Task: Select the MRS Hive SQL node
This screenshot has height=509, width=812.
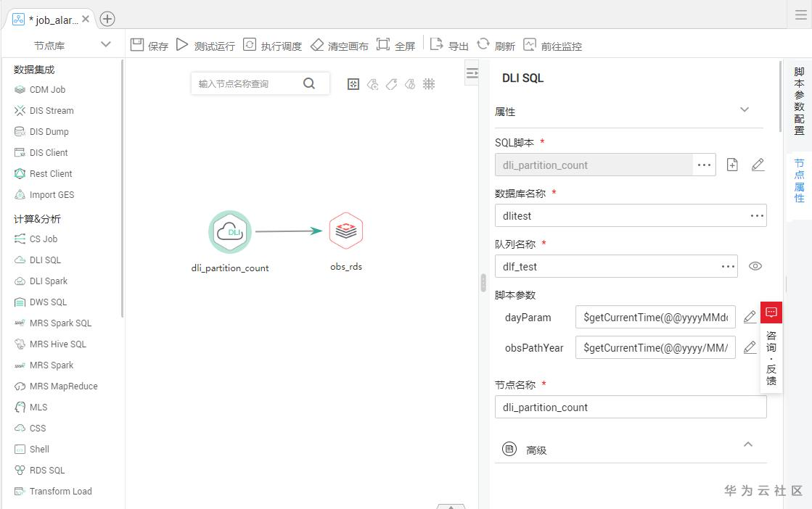Action: (x=51, y=344)
